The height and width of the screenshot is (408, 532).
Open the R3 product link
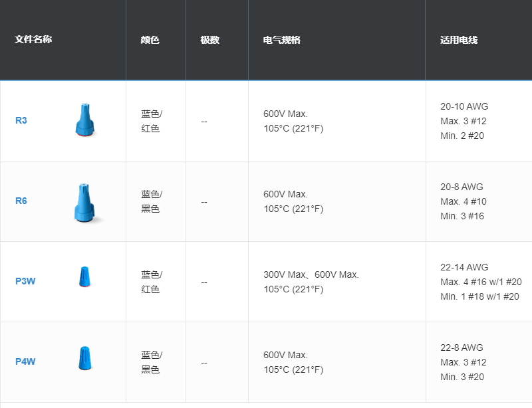tap(21, 121)
